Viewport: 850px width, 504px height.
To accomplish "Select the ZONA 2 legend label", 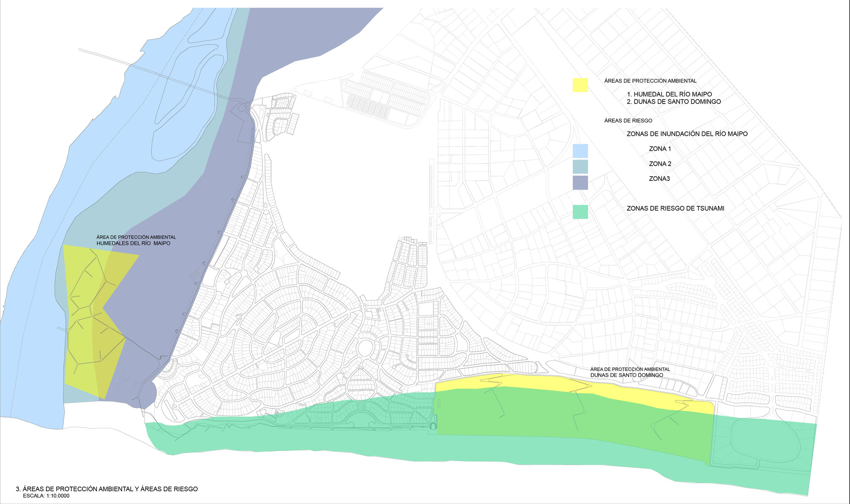I will [x=660, y=164].
